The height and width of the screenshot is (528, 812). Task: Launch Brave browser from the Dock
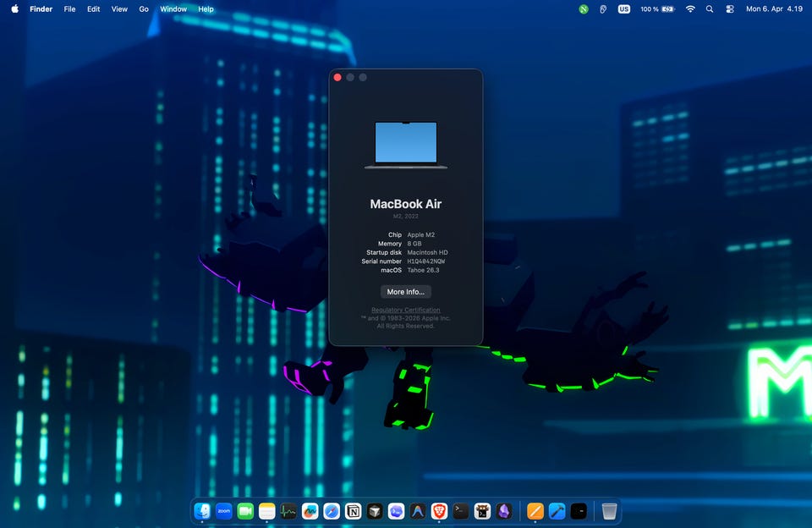(x=439, y=511)
